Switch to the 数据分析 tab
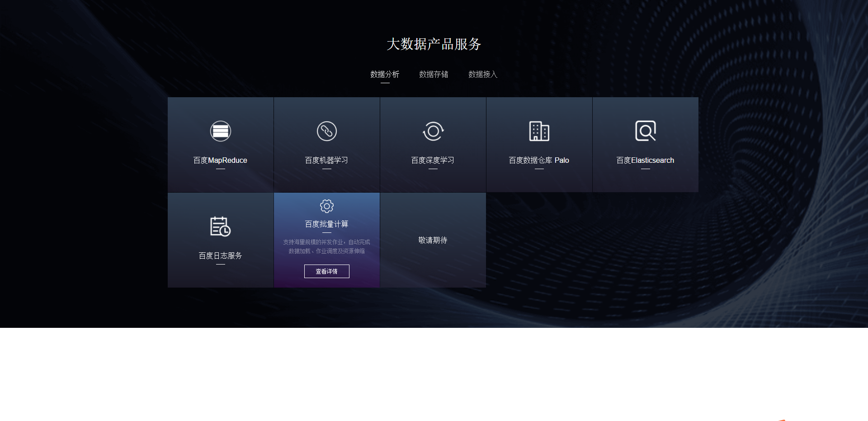This screenshot has height=421, width=868. [385, 74]
